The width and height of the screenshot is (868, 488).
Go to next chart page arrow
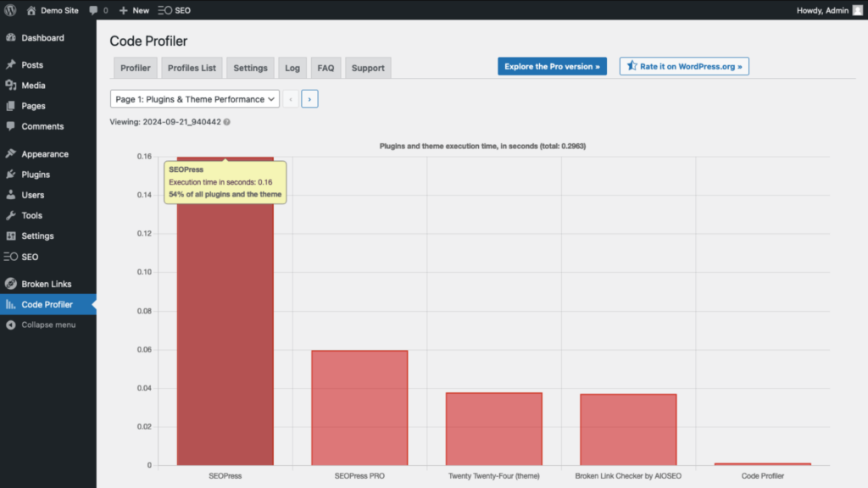pyautogui.click(x=309, y=99)
